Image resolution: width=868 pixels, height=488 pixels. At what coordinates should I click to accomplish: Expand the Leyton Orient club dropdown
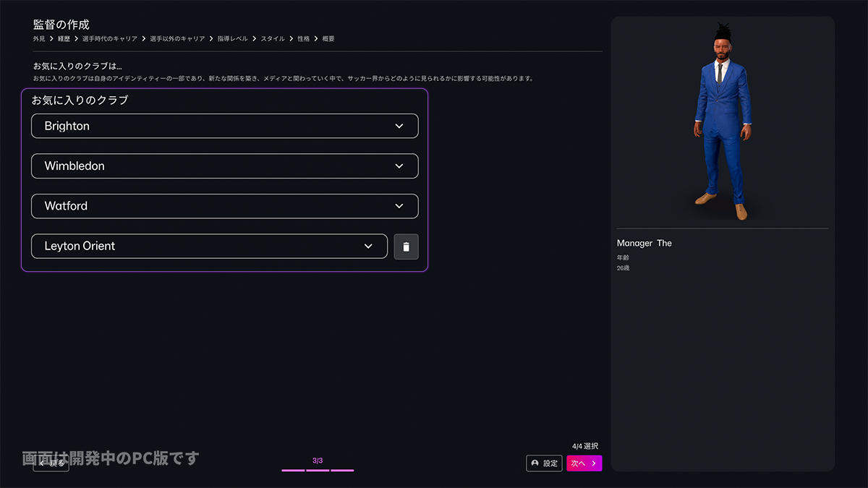(x=209, y=247)
